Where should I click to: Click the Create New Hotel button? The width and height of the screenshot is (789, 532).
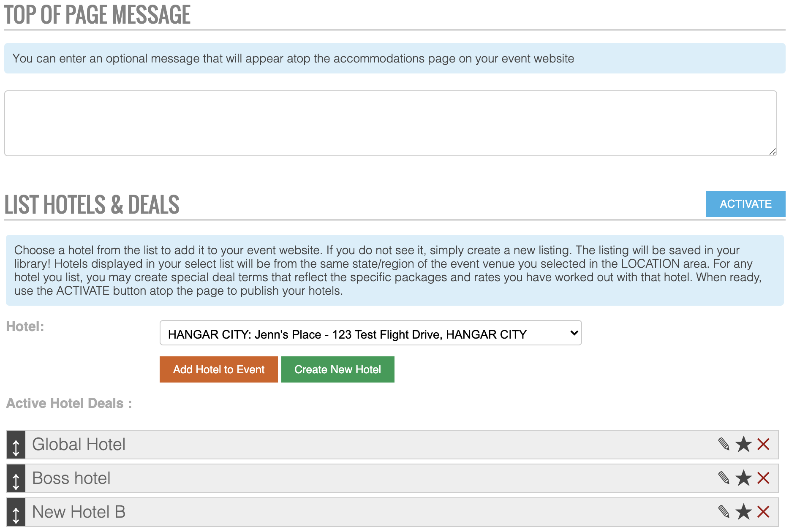point(338,369)
